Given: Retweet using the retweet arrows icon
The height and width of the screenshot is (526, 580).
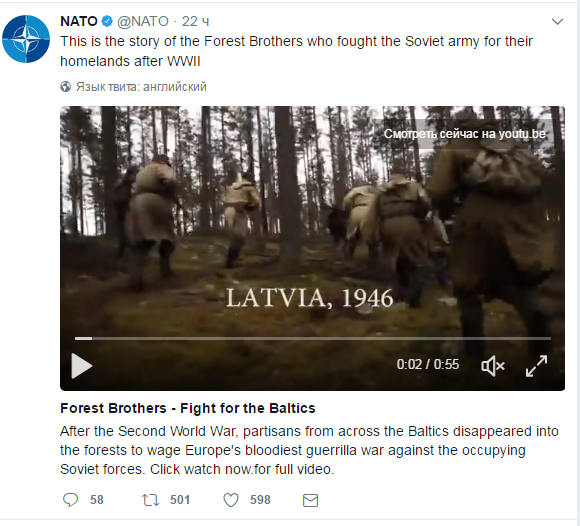Looking at the screenshot, I should [151, 500].
